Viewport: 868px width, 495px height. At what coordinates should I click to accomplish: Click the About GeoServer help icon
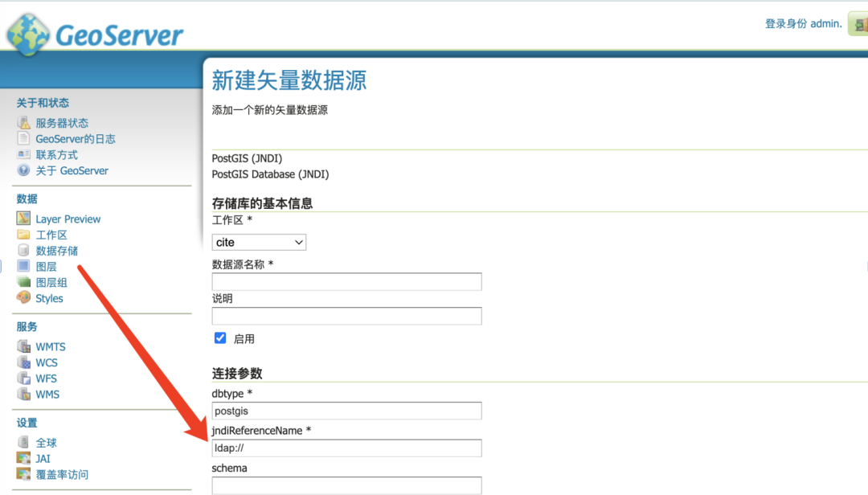tap(23, 170)
